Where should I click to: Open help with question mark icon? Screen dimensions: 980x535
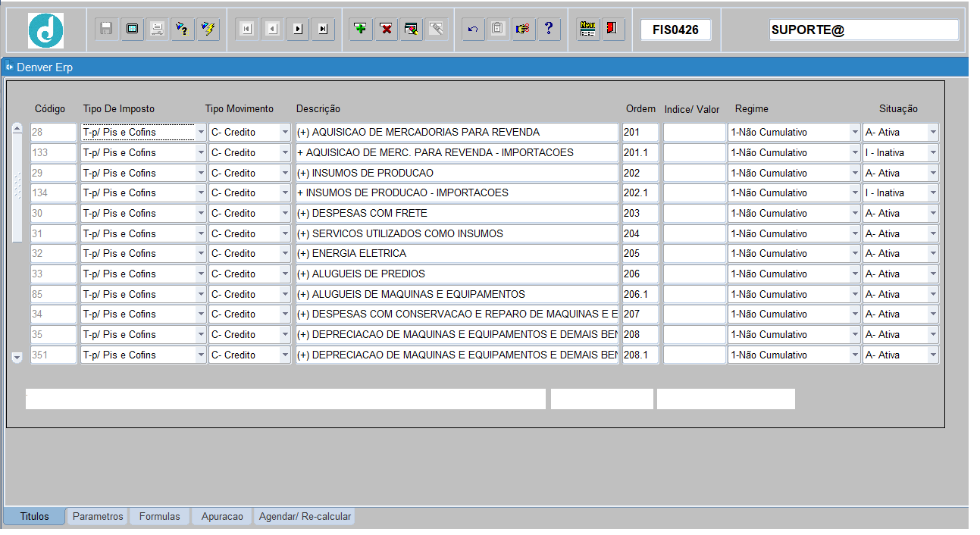(x=549, y=29)
